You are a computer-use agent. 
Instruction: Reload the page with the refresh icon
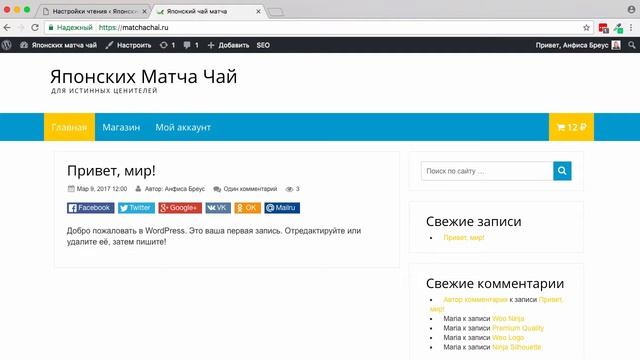pyautogui.click(x=35, y=27)
